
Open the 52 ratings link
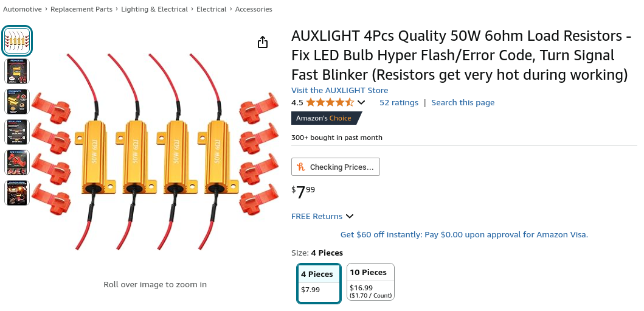(399, 102)
